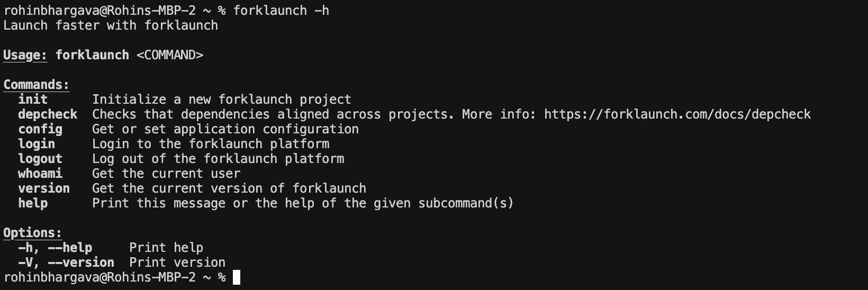Click the underlined 'Commands:' heading
The height and width of the screenshot is (290, 868).
click(37, 85)
